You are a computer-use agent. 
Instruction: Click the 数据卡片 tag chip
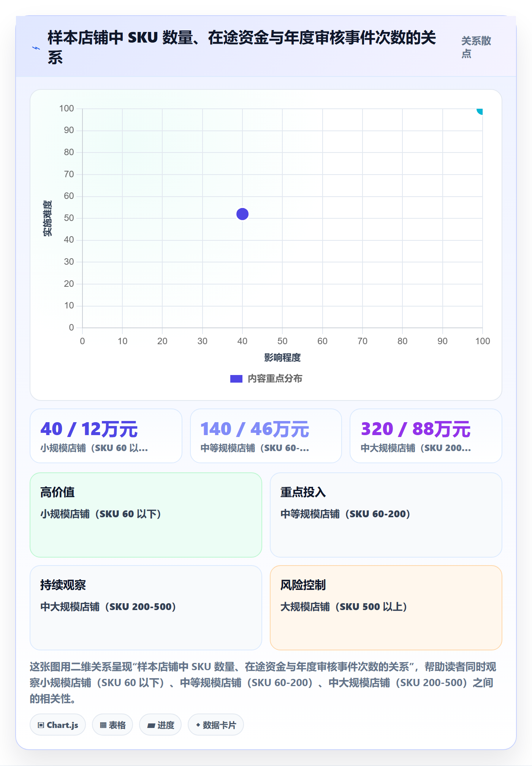[216, 725]
